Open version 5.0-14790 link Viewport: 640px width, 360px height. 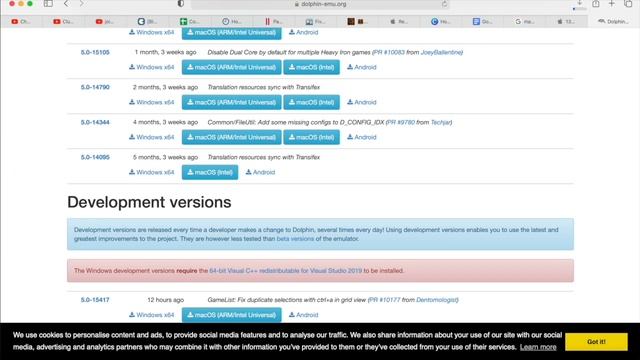click(x=95, y=87)
